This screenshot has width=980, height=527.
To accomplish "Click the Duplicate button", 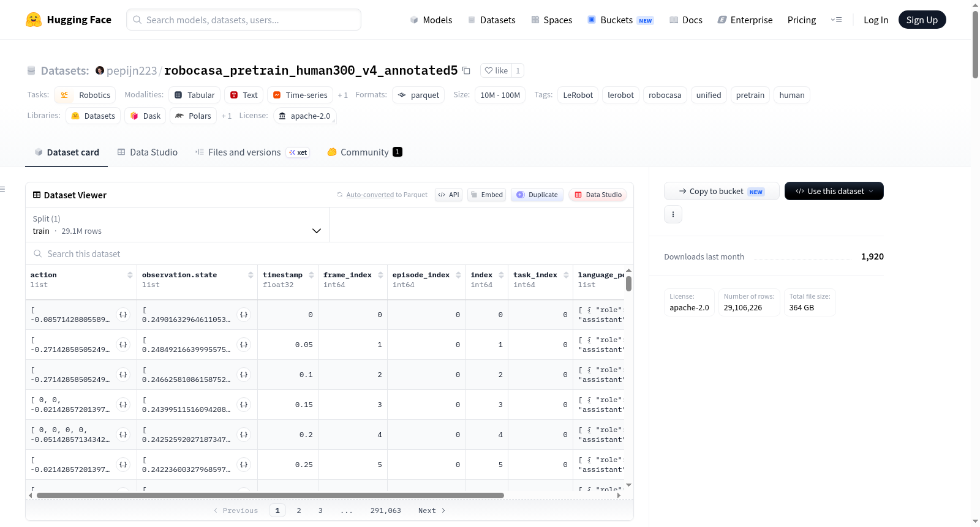I will (537, 195).
